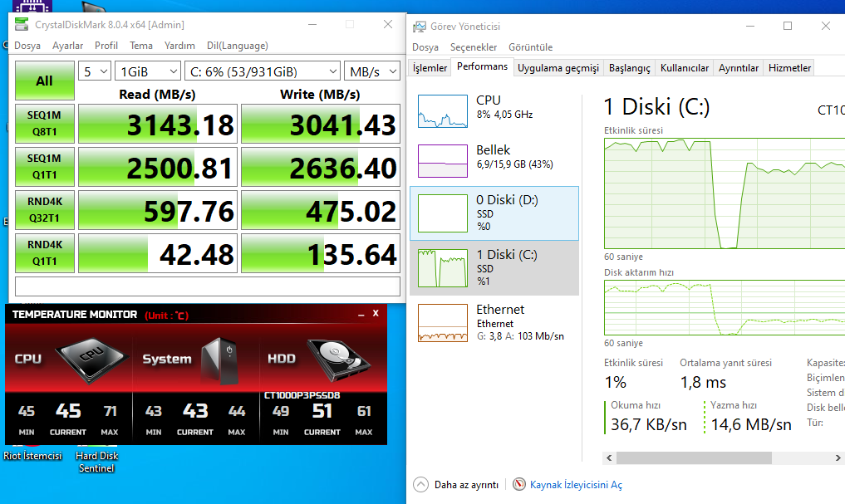The height and width of the screenshot is (504, 845).
Task: Open the Hard Disk Sentinel desktop shortcut
Action: (x=97, y=462)
